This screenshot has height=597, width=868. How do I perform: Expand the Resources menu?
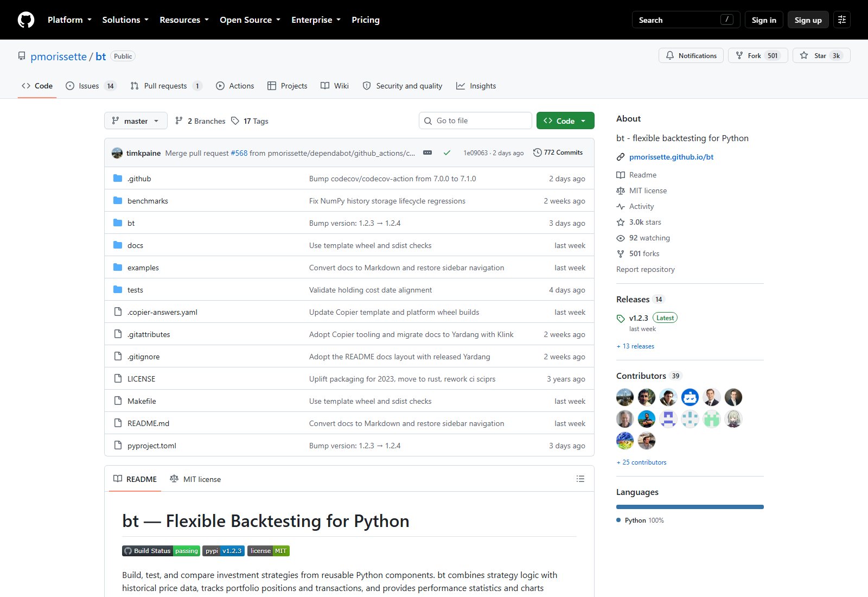click(184, 20)
